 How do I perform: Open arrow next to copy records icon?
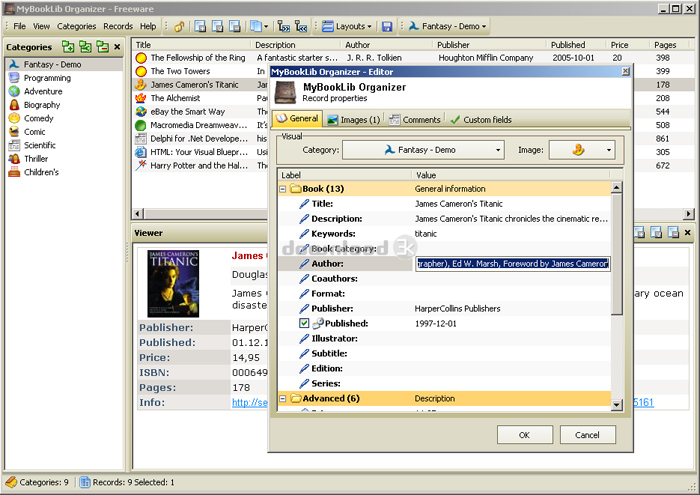pyautogui.click(x=266, y=26)
